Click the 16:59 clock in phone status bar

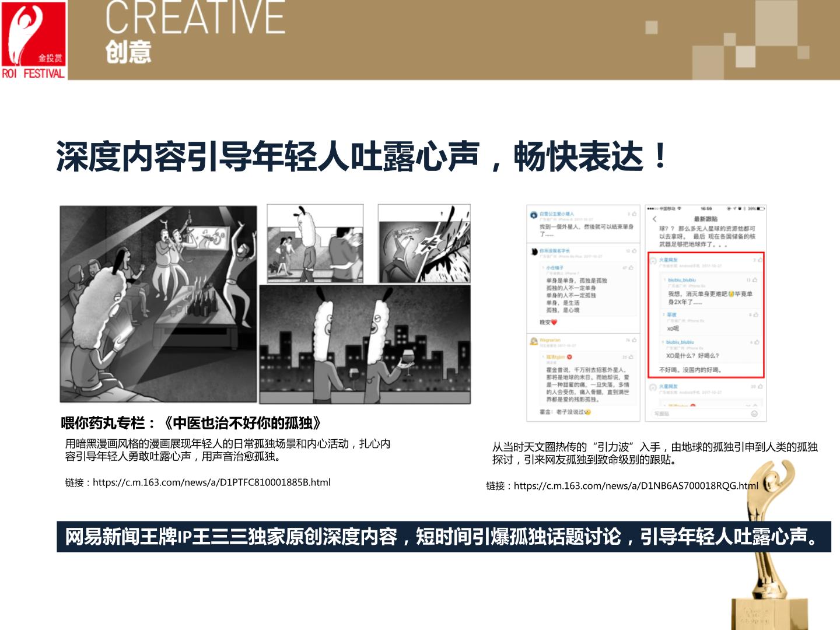pyautogui.click(x=706, y=208)
